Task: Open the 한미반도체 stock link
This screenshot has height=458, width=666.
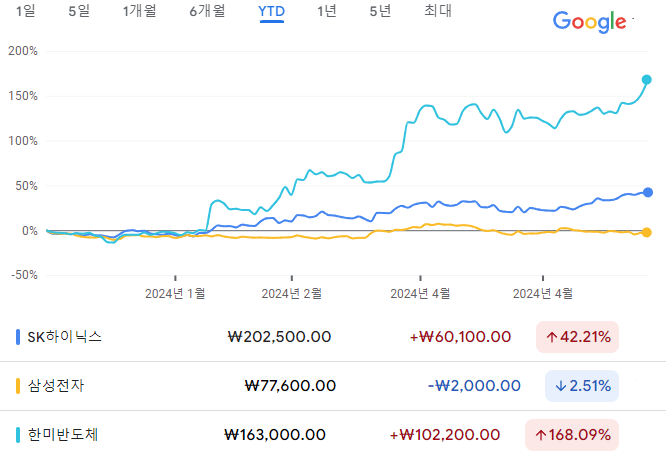Action: coord(63,435)
